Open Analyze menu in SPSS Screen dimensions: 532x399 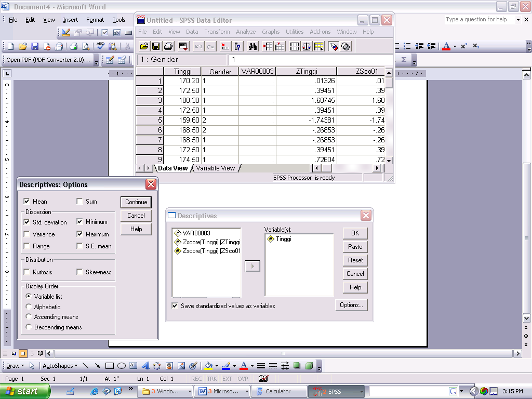[246, 32]
